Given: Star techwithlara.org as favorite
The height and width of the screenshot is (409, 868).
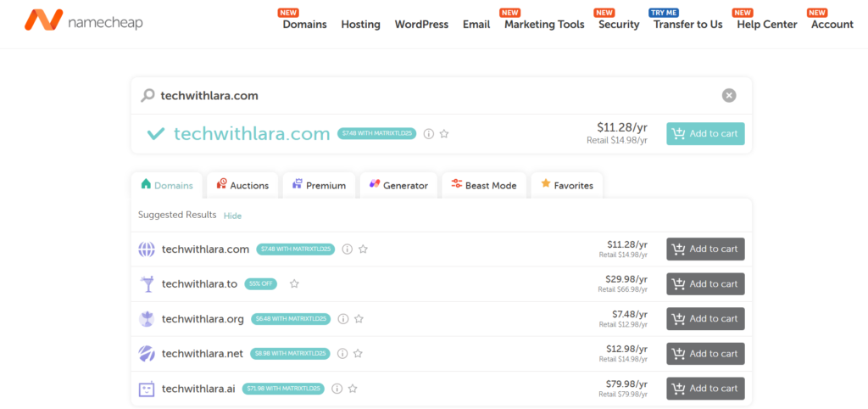Looking at the screenshot, I should click(359, 319).
